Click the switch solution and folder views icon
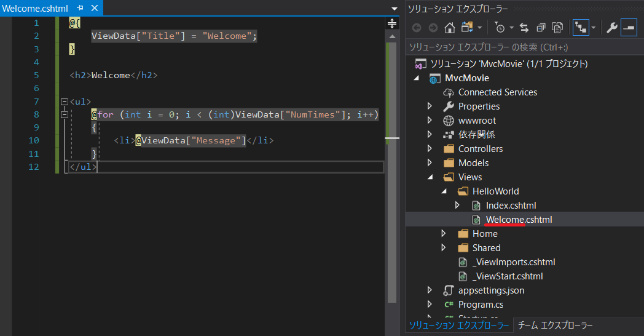The image size is (644, 336). (467, 28)
